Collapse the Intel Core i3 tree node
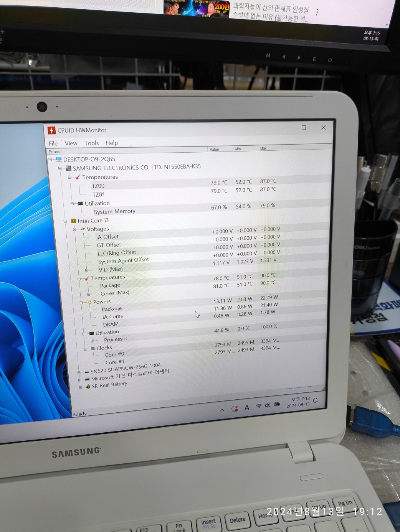The height and width of the screenshot is (532, 400). pos(65,221)
